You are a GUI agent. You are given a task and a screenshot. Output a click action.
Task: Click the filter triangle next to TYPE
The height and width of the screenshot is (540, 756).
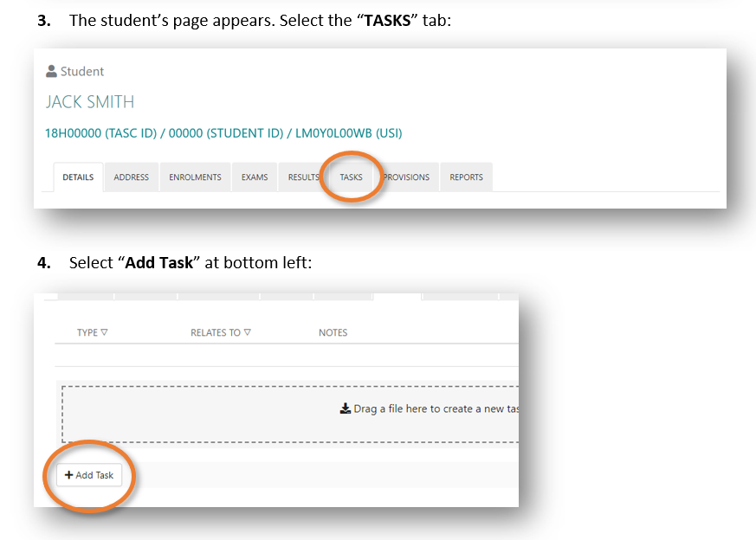[104, 332]
